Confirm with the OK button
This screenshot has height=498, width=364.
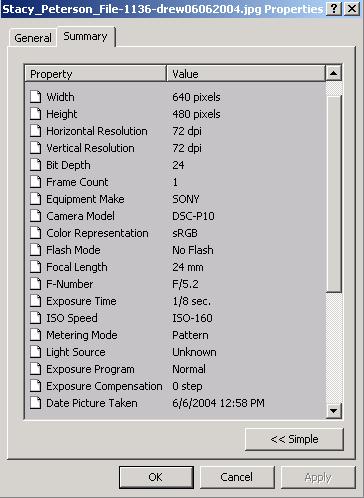(x=156, y=477)
